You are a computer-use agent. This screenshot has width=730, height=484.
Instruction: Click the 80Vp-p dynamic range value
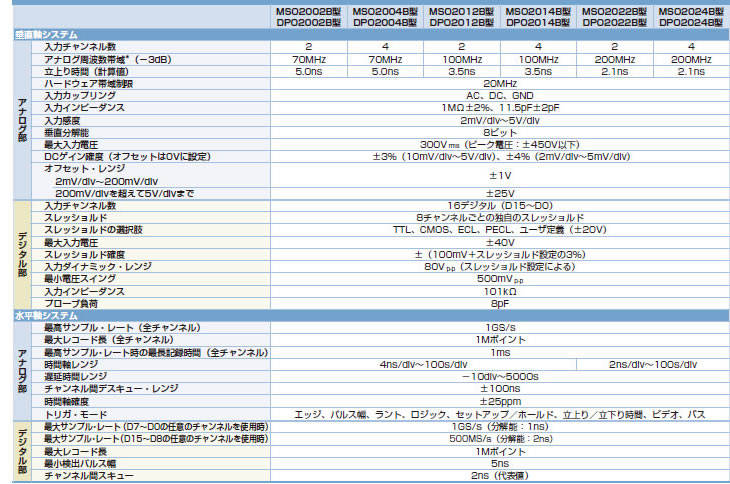point(500,267)
